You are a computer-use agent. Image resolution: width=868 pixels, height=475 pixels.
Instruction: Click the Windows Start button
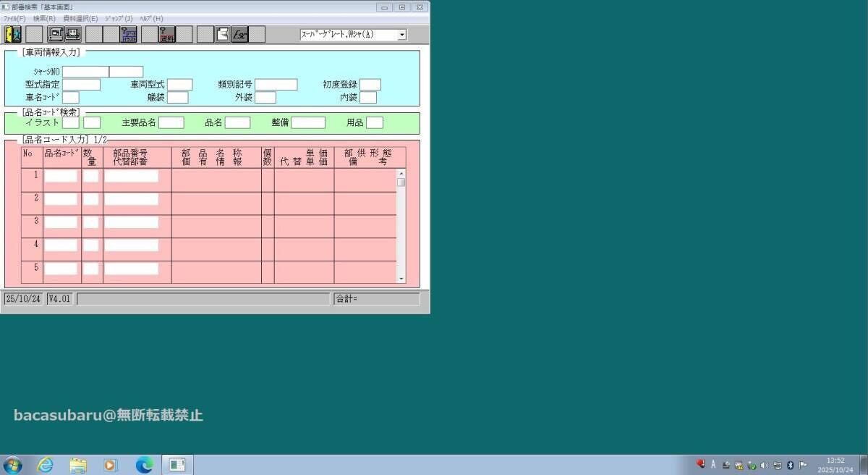pos(13,464)
